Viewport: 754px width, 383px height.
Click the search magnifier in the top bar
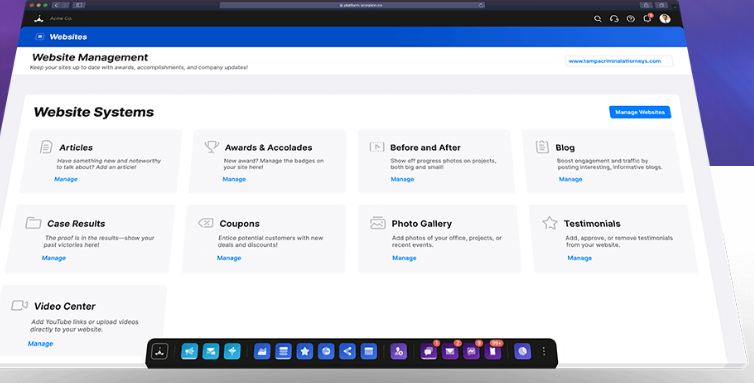click(598, 19)
